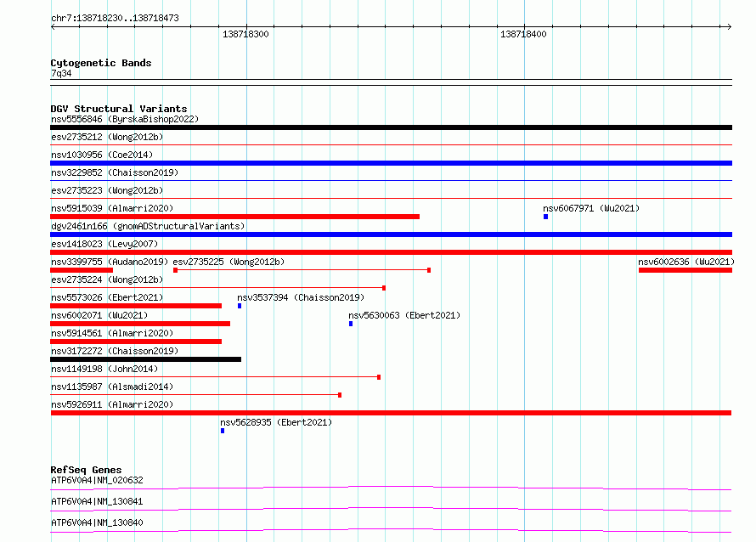Click the ruler's left arrow end
Screen dimensions: 756x542
tap(53, 27)
